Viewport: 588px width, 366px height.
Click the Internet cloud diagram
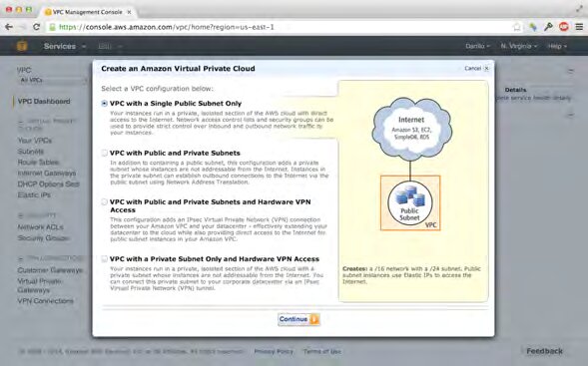pos(411,129)
